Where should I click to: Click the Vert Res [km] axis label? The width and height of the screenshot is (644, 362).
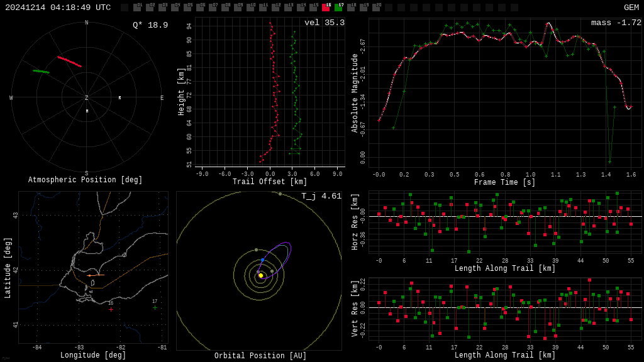click(355, 309)
